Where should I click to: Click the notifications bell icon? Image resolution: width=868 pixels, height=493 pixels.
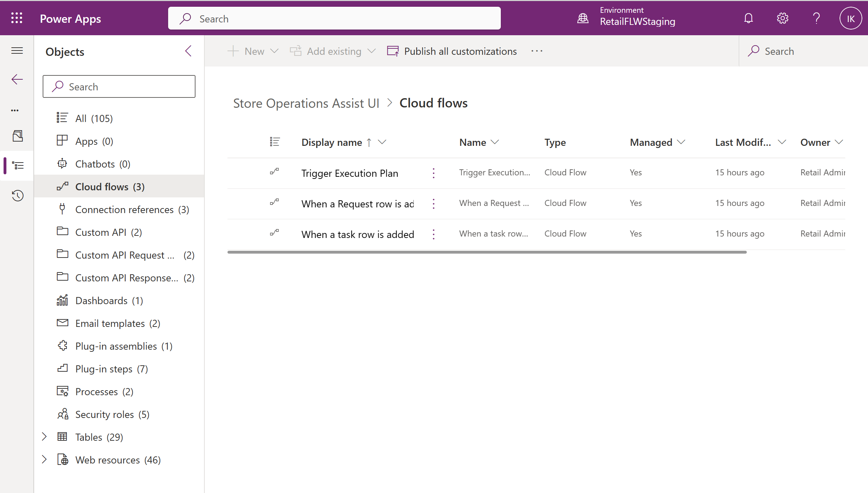pos(749,18)
